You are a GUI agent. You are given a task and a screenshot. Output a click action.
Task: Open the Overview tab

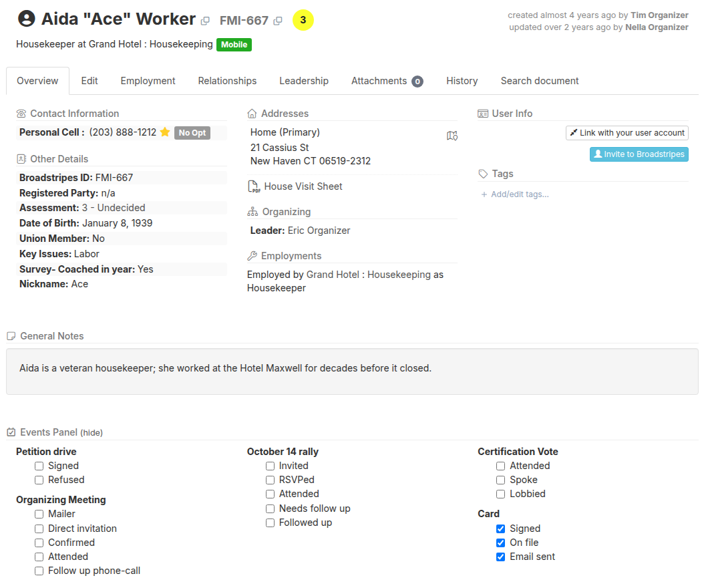coord(37,81)
